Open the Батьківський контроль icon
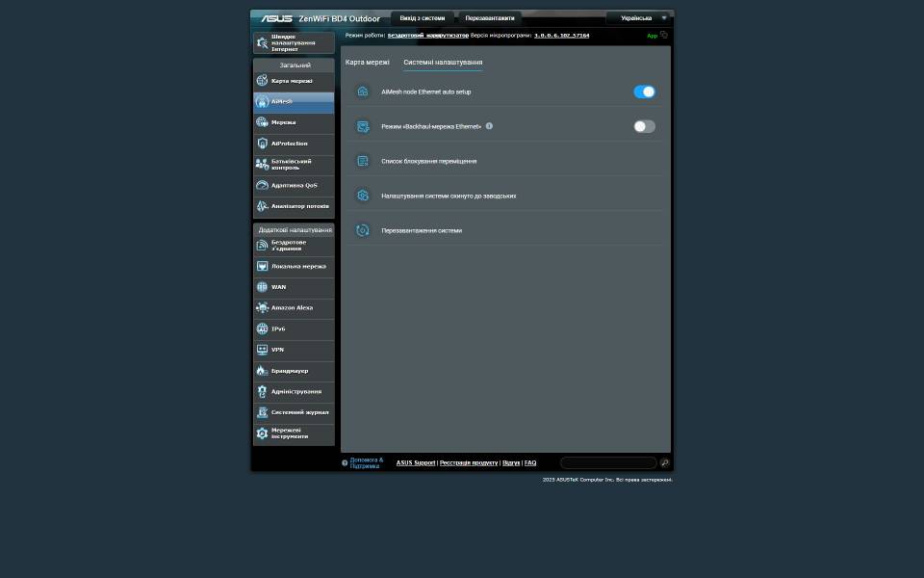Screen dimensions: 924x578 pyautogui.click(x=262, y=165)
